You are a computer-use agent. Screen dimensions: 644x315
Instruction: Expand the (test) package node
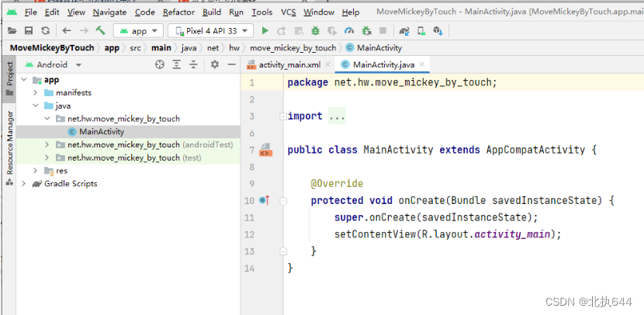click(47, 157)
